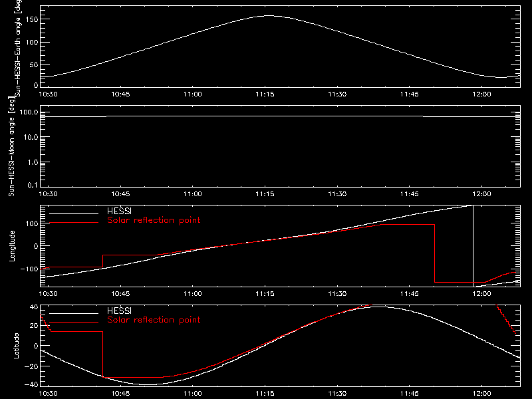Click white HESSI legend line in Latitude plot
Image resolution: width=532 pixels, height=399 pixels.
pyautogui.click(x=74, y=313)
